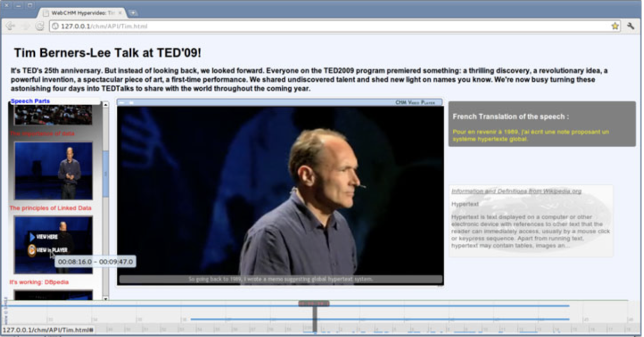Screen dimensions: 644x337
Task: Open the Speech Parts panel header
Action: click(x=30, y=101)
